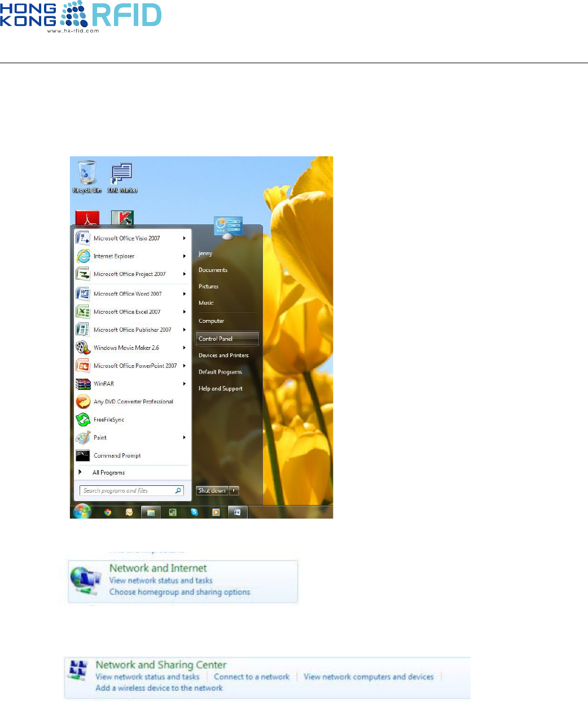Open shut down options arrow
The height and width of the screenshot is (702, 588).
[x=234, y=491]
